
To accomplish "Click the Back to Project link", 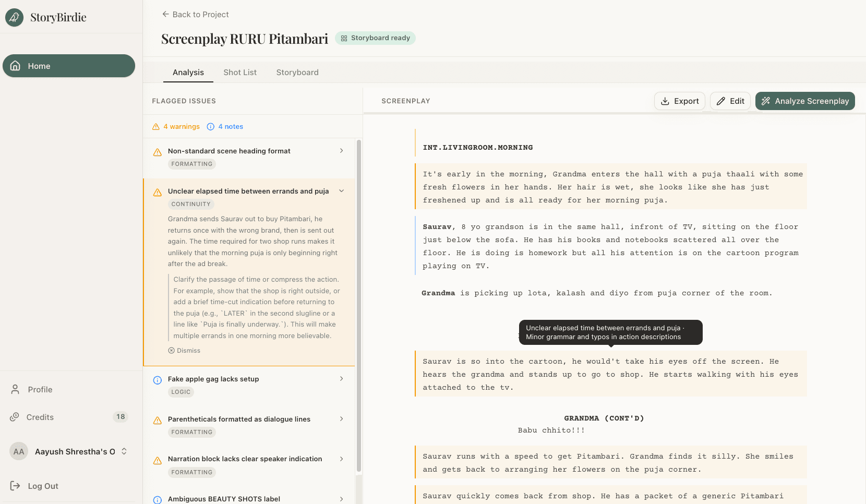I will click(x=195, y=14).
